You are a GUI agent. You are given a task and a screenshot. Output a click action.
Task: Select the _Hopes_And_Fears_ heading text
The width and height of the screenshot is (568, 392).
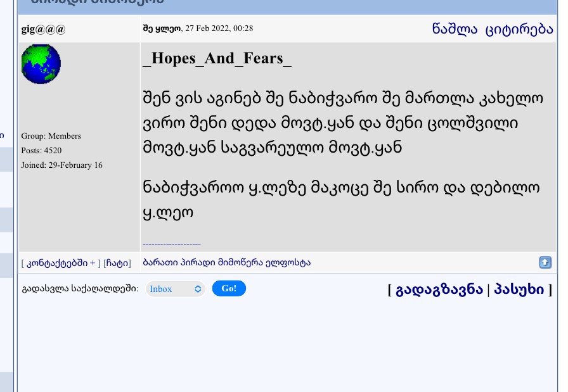click(x=217, y=58)
